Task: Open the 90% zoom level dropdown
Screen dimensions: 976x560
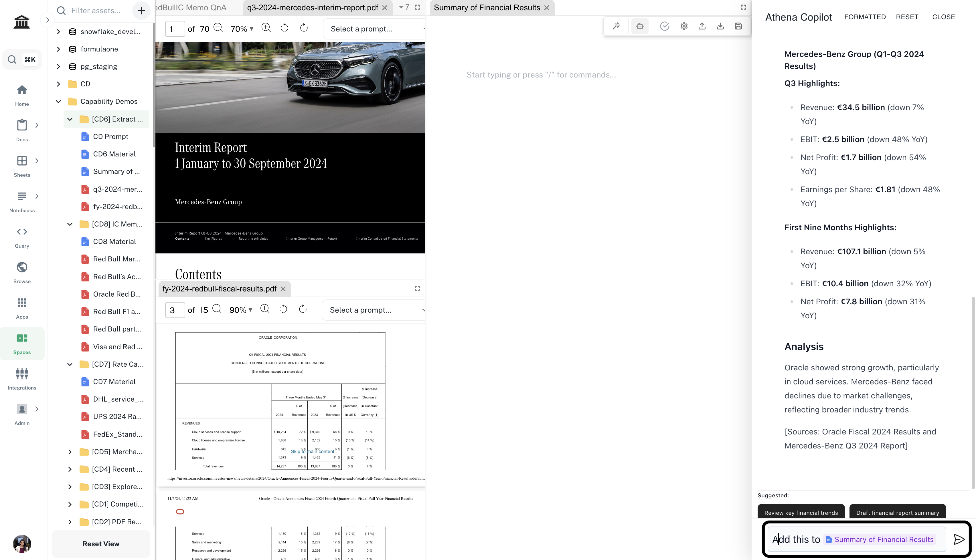Action: [241, 310]
